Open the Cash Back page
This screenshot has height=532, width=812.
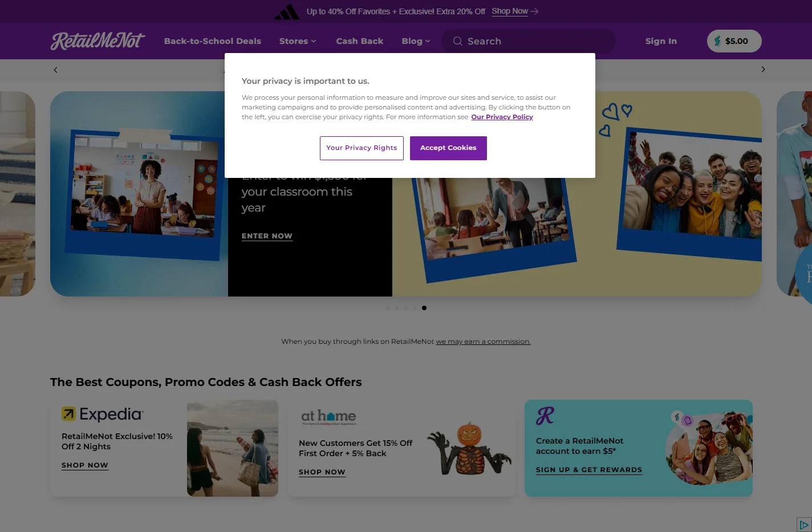click(360, 41)
